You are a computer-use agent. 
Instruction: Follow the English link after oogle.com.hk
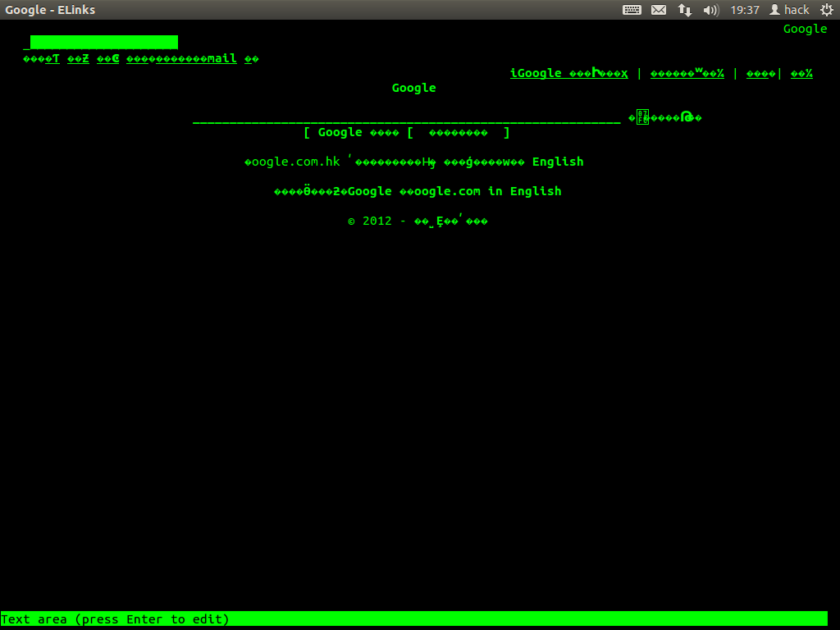click(558, 162)
